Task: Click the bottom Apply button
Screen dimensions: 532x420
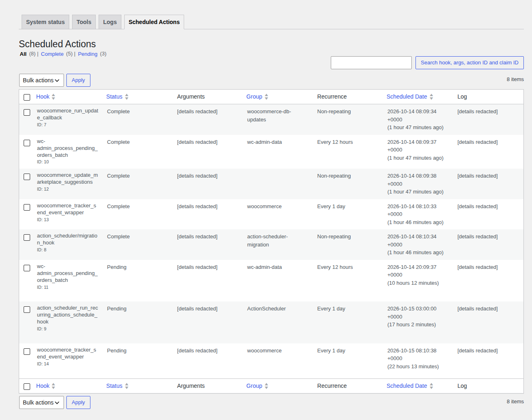Action: 78,402
